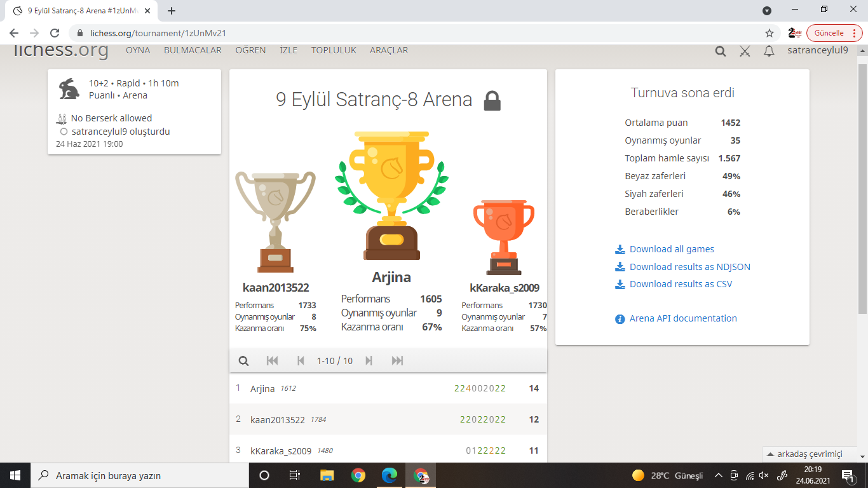The height and width of the screenshot is (488, 868).
Task: Open the notifications bell icon
Action: (769, 51)
